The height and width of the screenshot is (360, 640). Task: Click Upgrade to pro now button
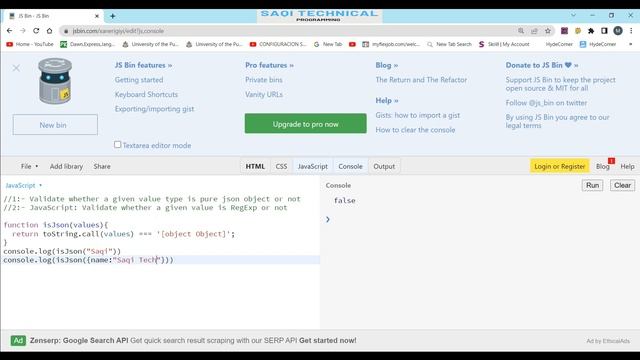pyautogui.click(x=306, y=124)
